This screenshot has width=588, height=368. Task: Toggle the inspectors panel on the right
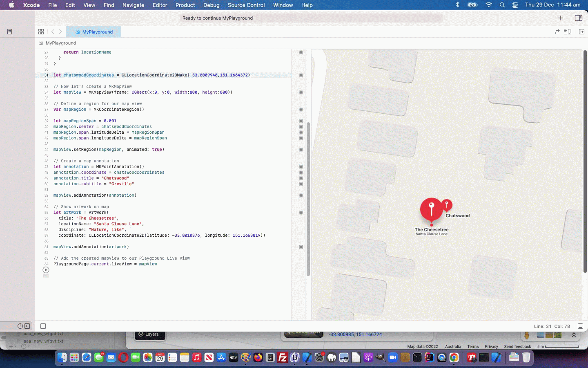pos(578,18)
